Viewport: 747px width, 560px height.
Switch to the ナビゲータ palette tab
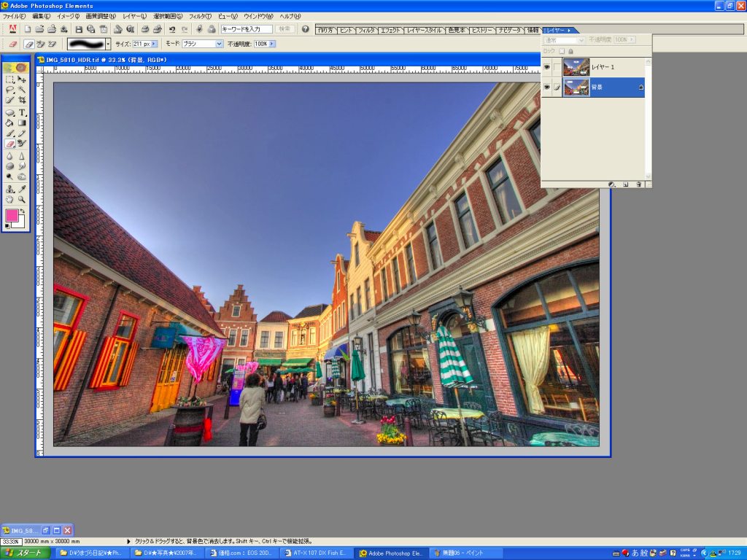[x=509, y=30]
